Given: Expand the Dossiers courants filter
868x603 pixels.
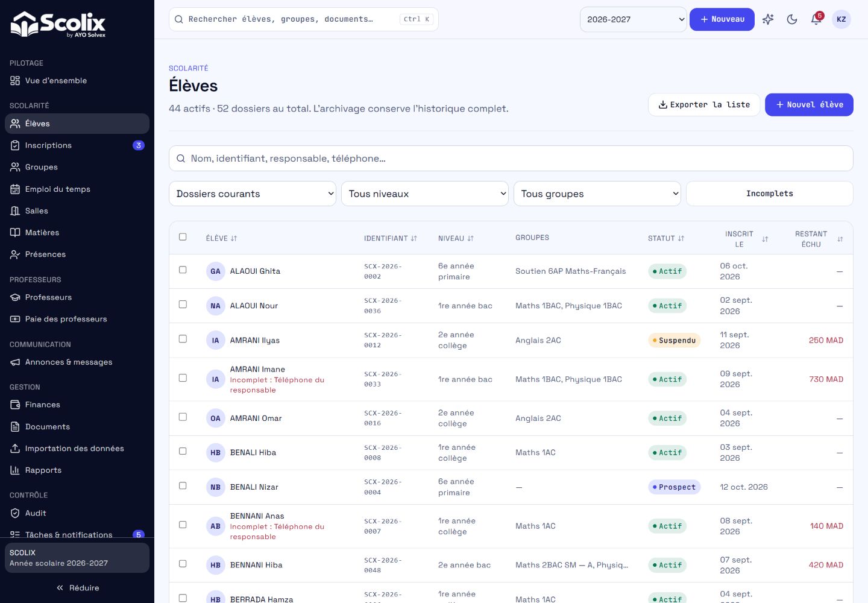Looking at the screenshot, I should [253, 194].
